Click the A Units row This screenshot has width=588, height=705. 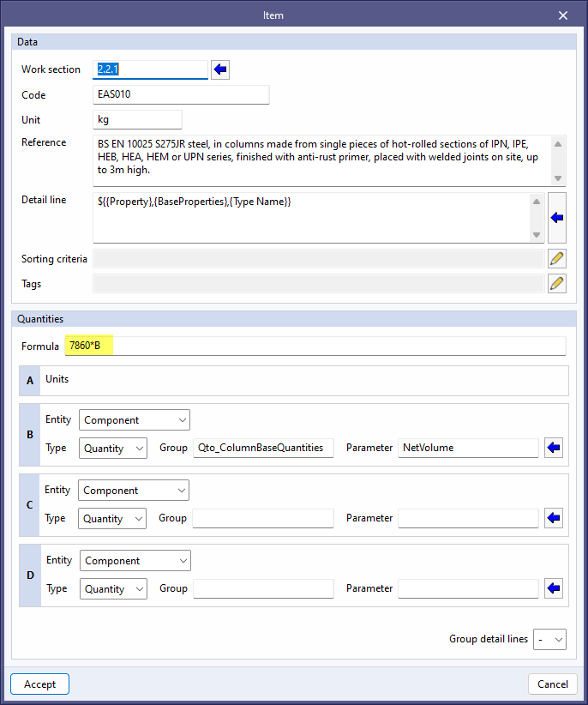pyautogui.click(x=294, y=381)
